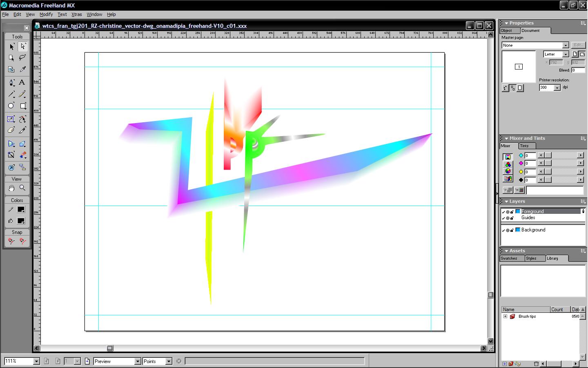The height and width of the screenshot is (368, 588).
Task: Toggle Guides layer visibility checkmark
Action: pos(503,218)
